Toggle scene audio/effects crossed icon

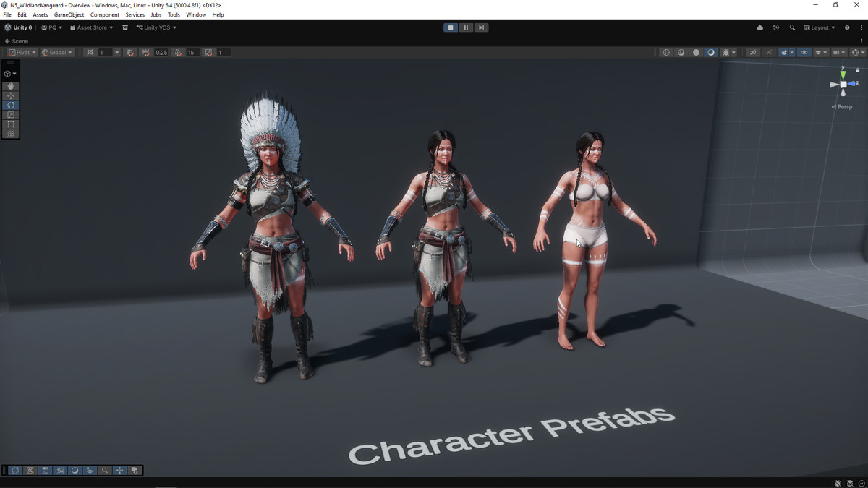769,53
